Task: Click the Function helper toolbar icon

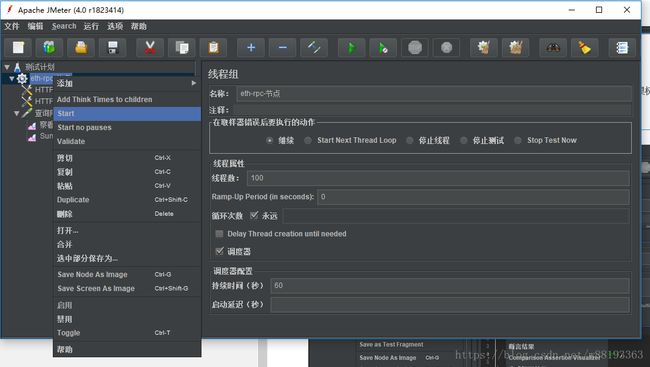Action: coord(622,48)
